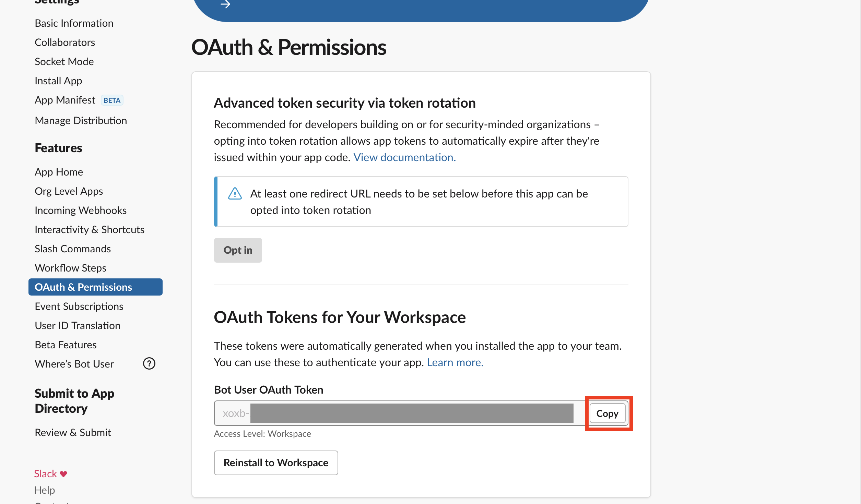The width and height of the screenshot is (861, 504).
Task: Click the warning triangle icon in the alert
Action: [x=235, y=193]
